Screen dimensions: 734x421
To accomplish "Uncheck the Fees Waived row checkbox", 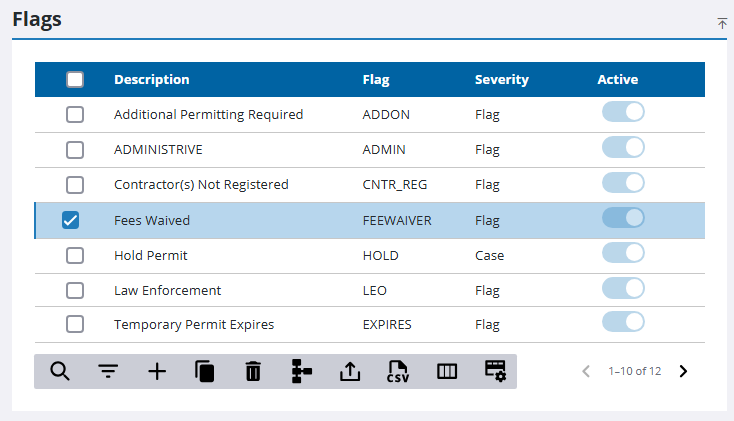I will [x=71, y=220].
